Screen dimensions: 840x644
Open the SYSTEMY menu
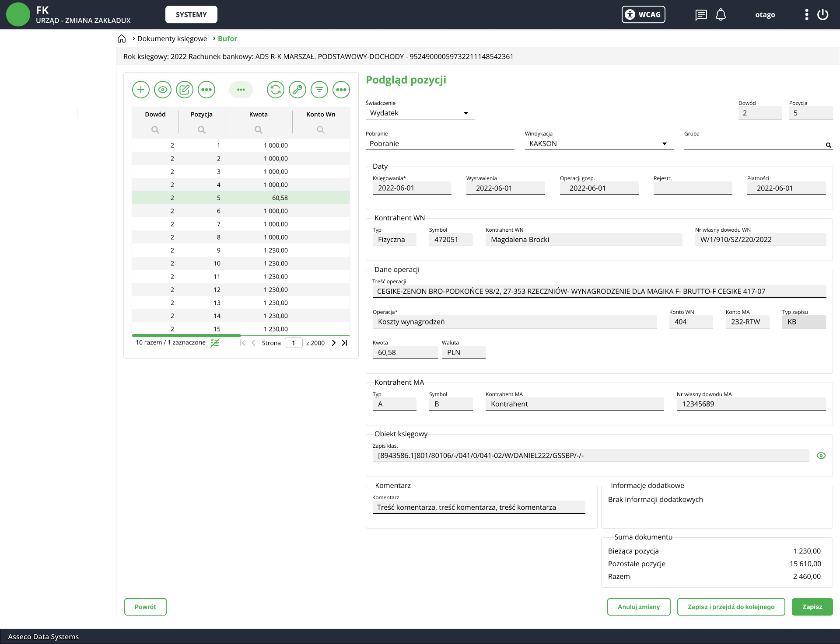(x=191, y=14)
